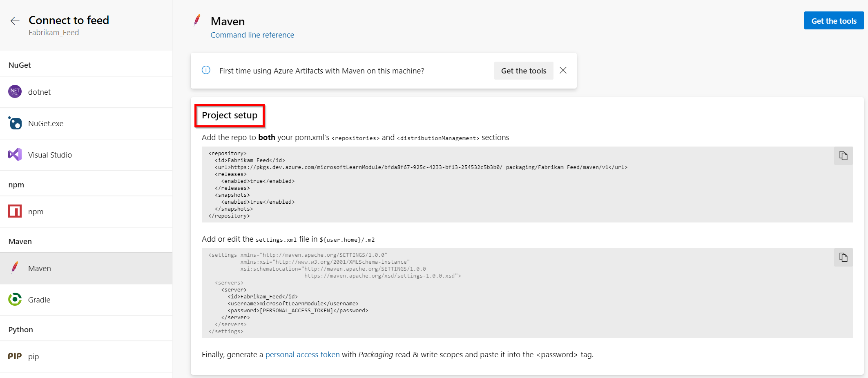Click the Add the repo to both instruction
Screen dimensions: 868x378
[x=355, y=138]
